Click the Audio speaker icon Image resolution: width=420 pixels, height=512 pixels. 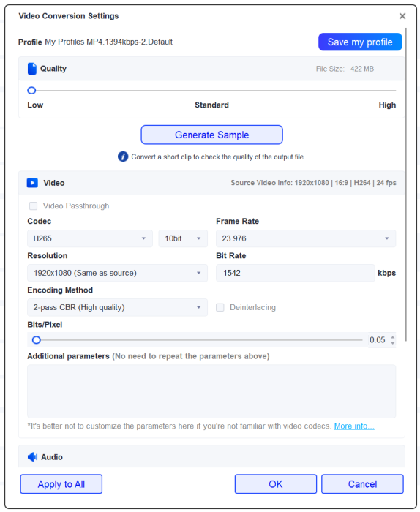coord(32,457)
